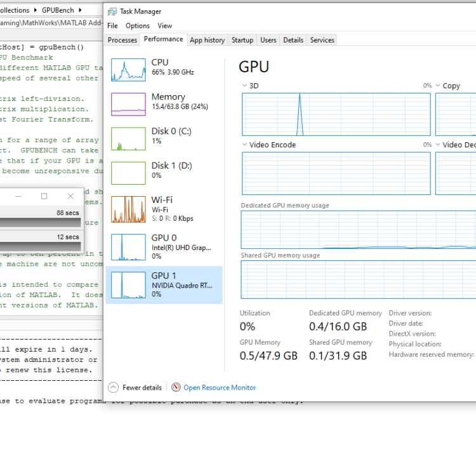
Task: Expand the GPUBench breadcrumb arrow
Action: pyautogui.click(x=79, y=10)
